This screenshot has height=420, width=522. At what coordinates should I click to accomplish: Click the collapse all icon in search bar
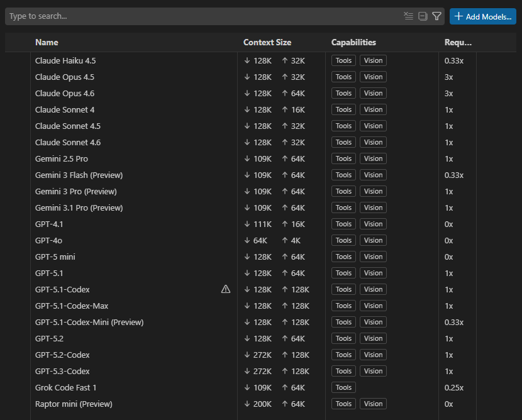tap(423, 16)
